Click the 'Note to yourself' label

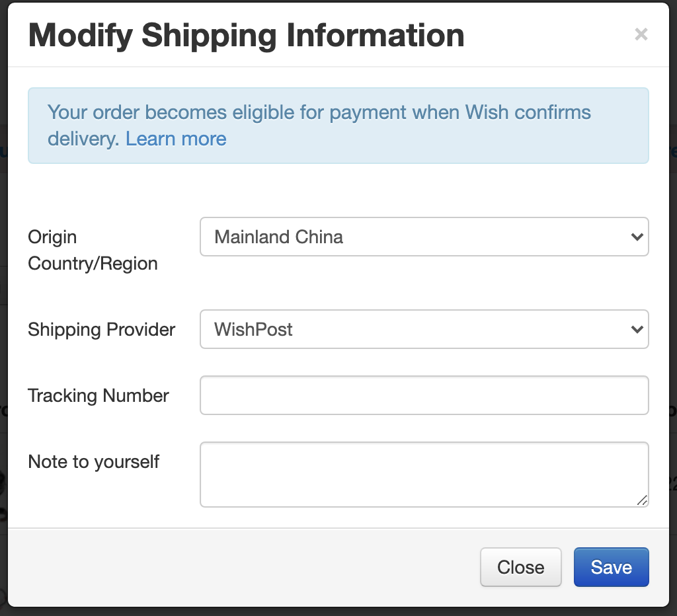93,461
